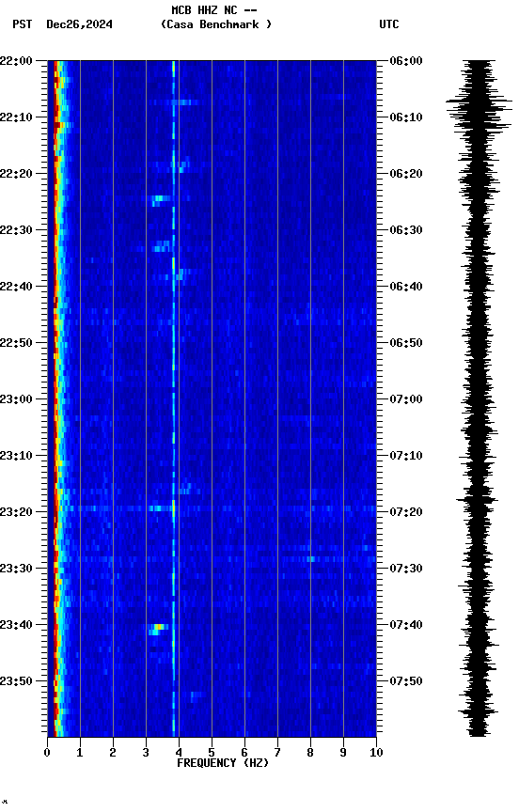Image resolution: width=519 pixels, height=812 pixels.
Task: Click the station title 'MCB HHZ NC --'
Action: pyautogui.click(x=214, y=10)
